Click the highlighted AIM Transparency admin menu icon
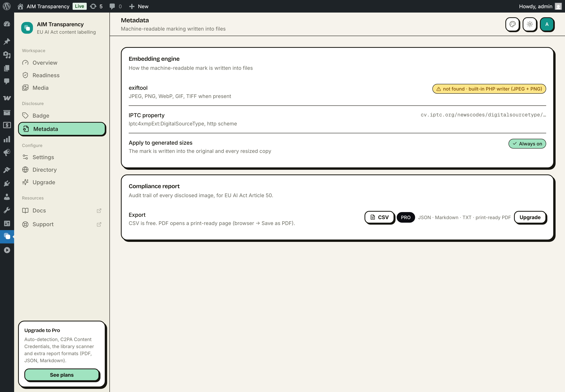Screen dimensions: 565x392 pyautogui.click(x=7, y=237)
